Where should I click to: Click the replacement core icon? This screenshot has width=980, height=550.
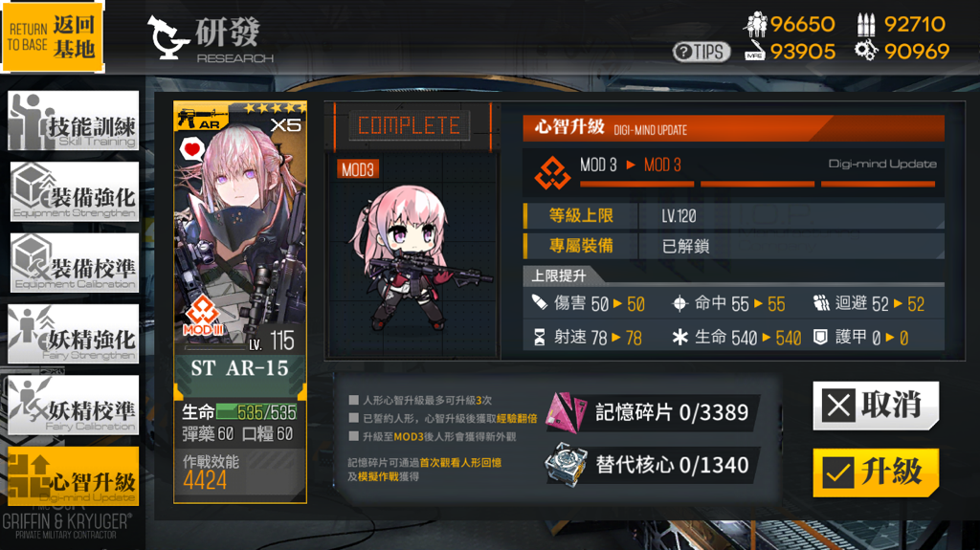[567, 464]
